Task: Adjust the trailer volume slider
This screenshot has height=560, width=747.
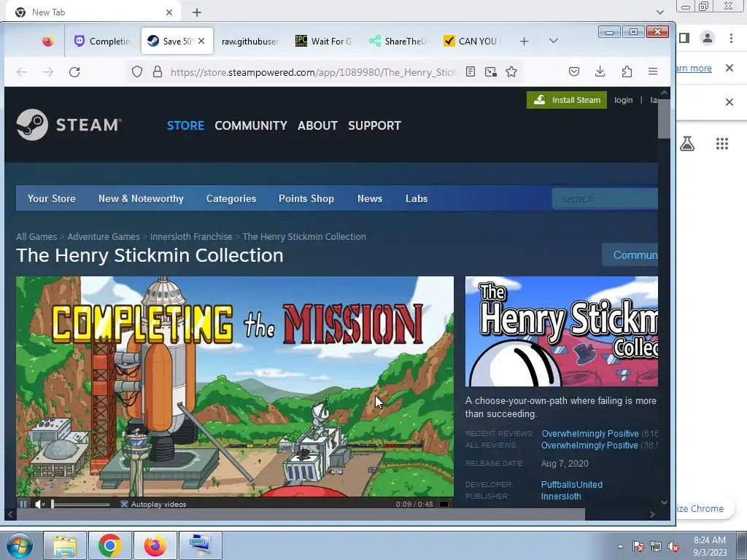Action: pos(80,504)
